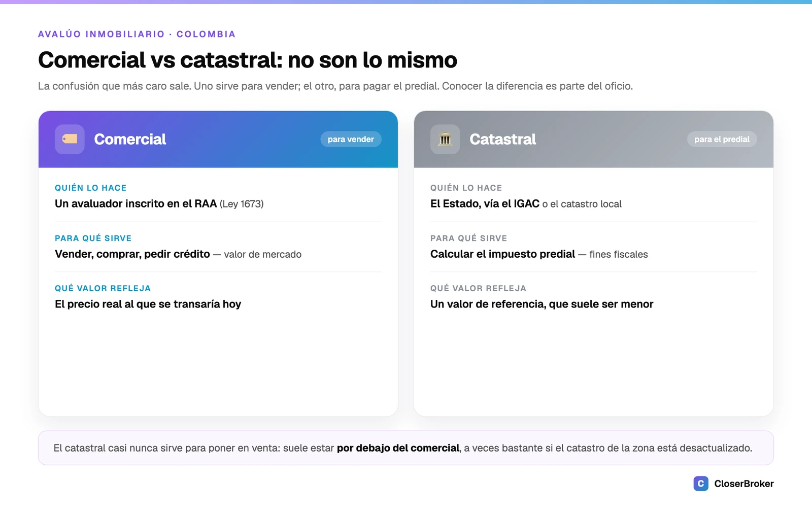Click 'Un avaluador inscrito en el RAA' text
Image resolution: width=812 pixels, height=514 pixels.
click(136, 203)
